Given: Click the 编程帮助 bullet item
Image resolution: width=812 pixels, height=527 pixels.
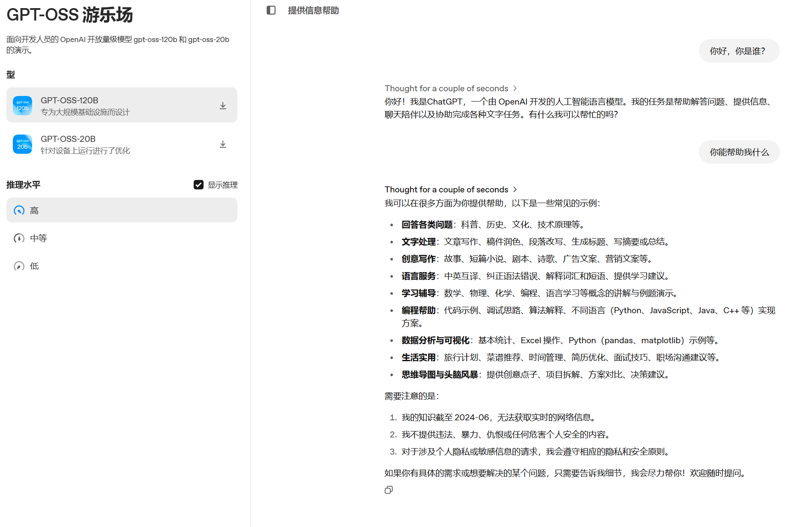Looking at the screenshot, I should click(588, 317).
